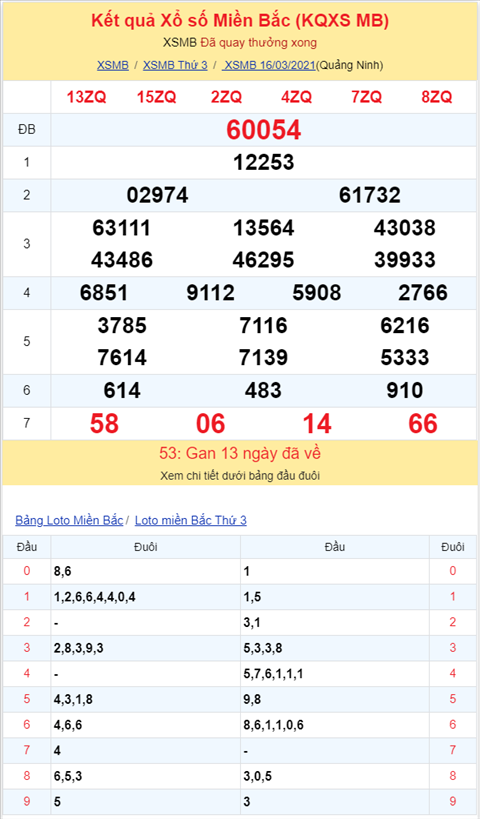
Task: Select third prize number 63111
Action: [122, 228]
